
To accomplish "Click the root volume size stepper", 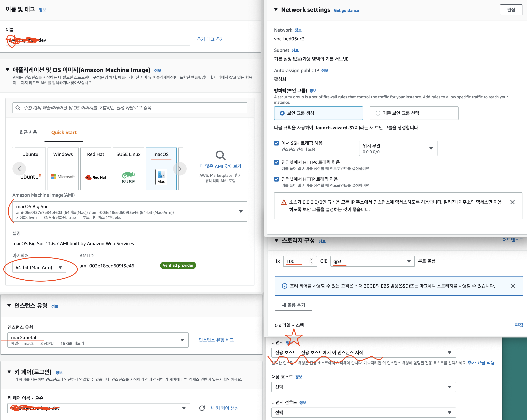I will point(311,261).
